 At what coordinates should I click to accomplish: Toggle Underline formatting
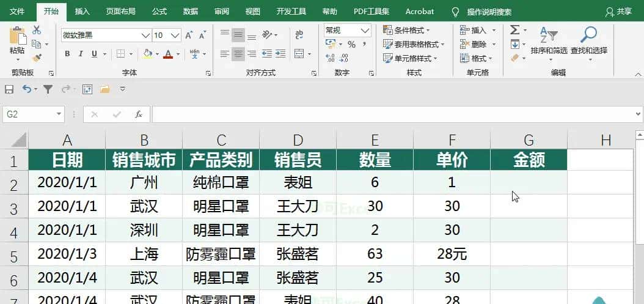tap(94, 54)
